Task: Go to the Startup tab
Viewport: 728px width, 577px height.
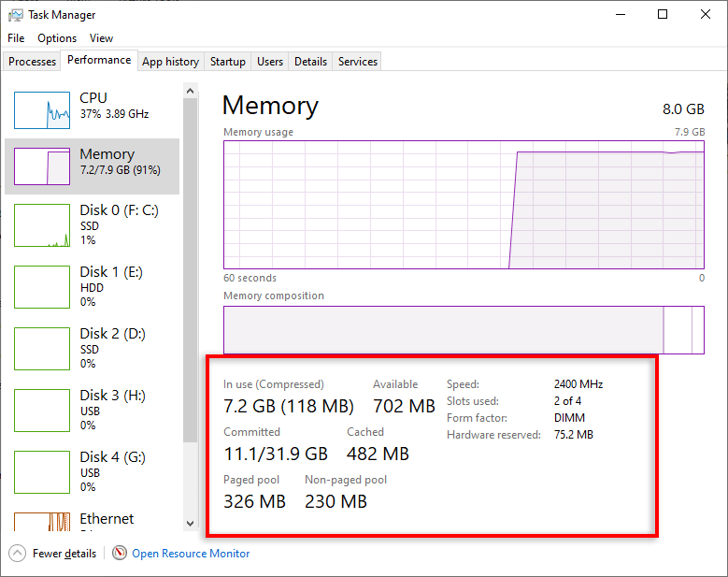Action: click(x=228, y=62)
